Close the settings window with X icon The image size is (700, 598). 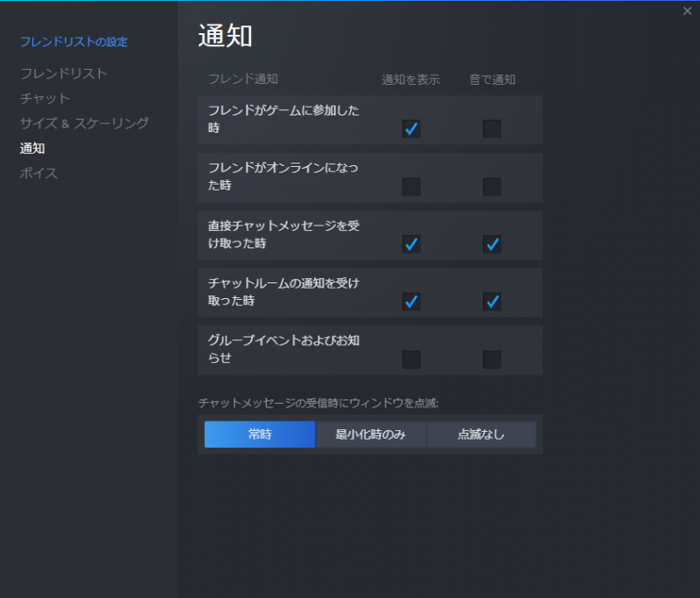click(687, 11)
